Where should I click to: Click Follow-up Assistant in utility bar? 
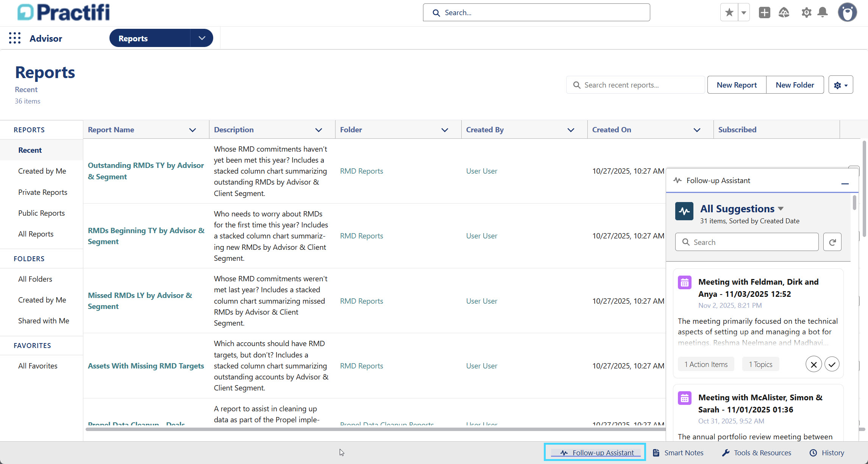click(x=595, y=452)
